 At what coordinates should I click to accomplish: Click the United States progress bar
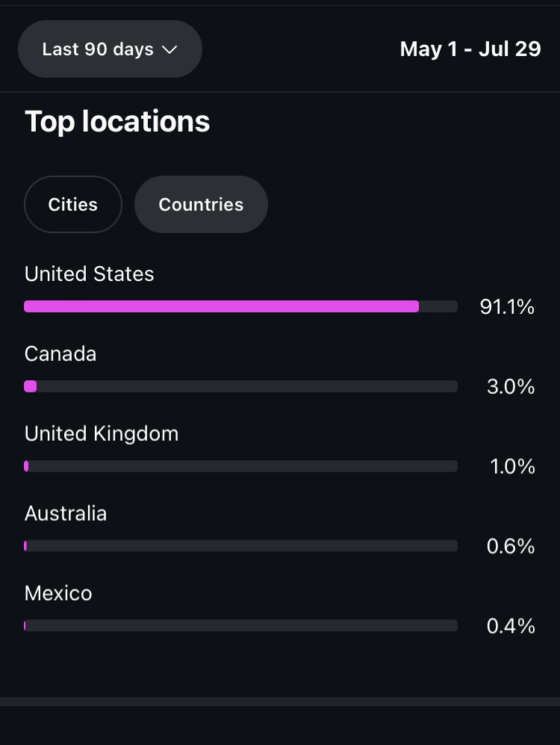(x=240, y=306)
